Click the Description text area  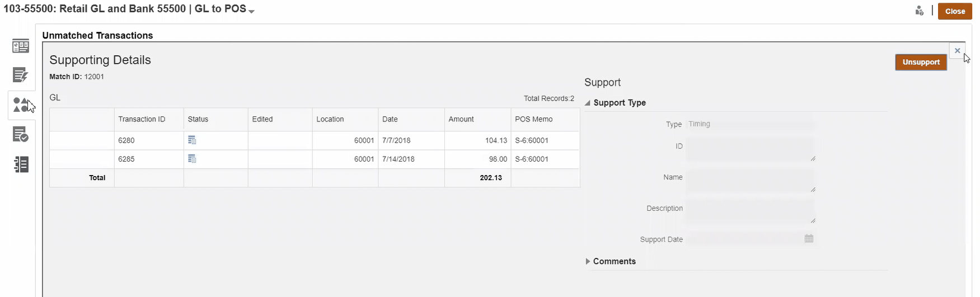coord(750,211)
